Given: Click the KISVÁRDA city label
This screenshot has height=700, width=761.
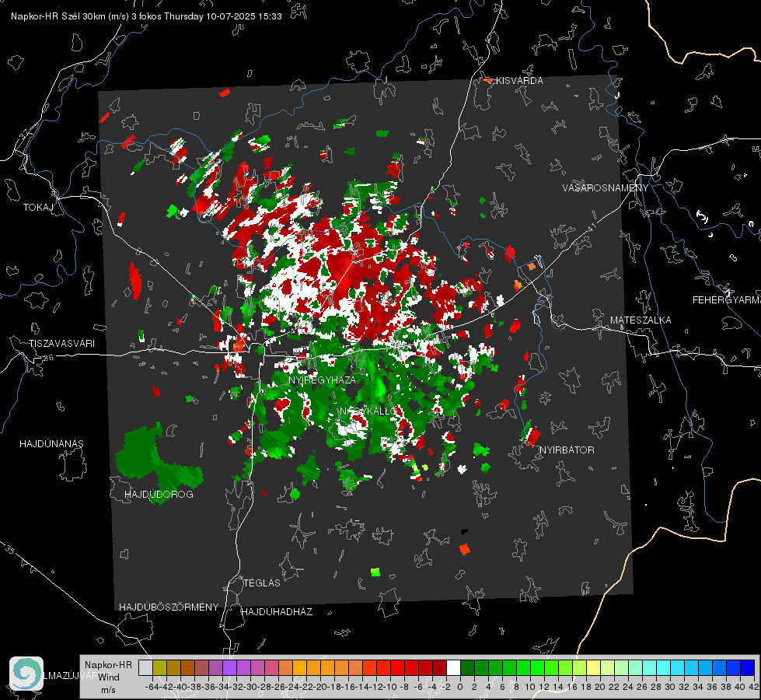Looking at the screenshot, I should [x=519, y=81].
